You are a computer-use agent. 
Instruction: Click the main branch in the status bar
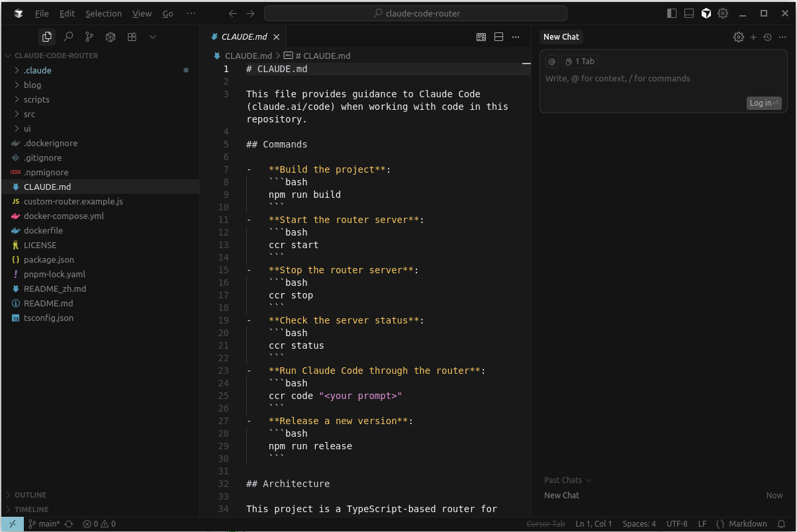coord(45,524)
